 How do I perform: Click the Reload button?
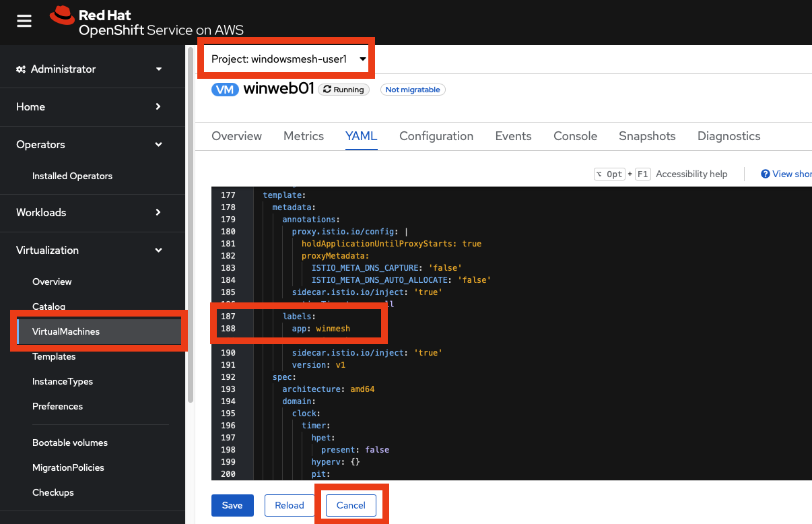[290, 505]
